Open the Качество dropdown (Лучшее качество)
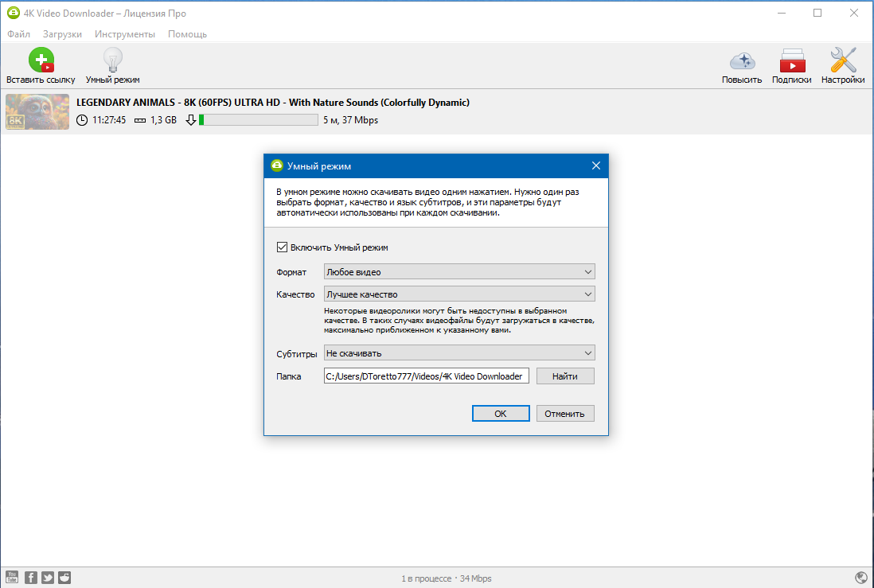874x588 pixels. coord(459,294)
